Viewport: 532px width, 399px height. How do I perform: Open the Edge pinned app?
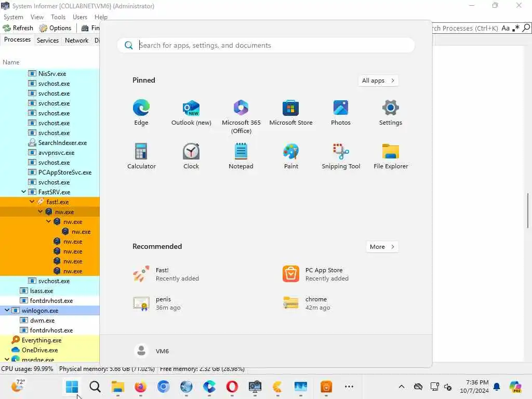[x=141, y=113]
